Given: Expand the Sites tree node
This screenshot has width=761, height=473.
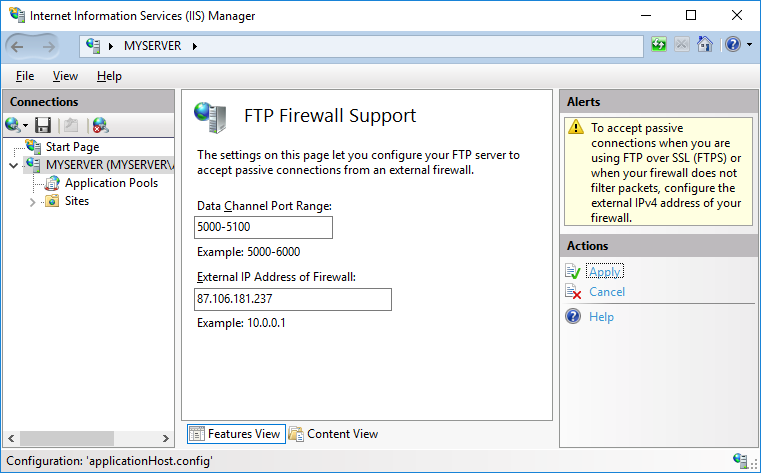Looking at the screenshot, I should coord(33,202).
